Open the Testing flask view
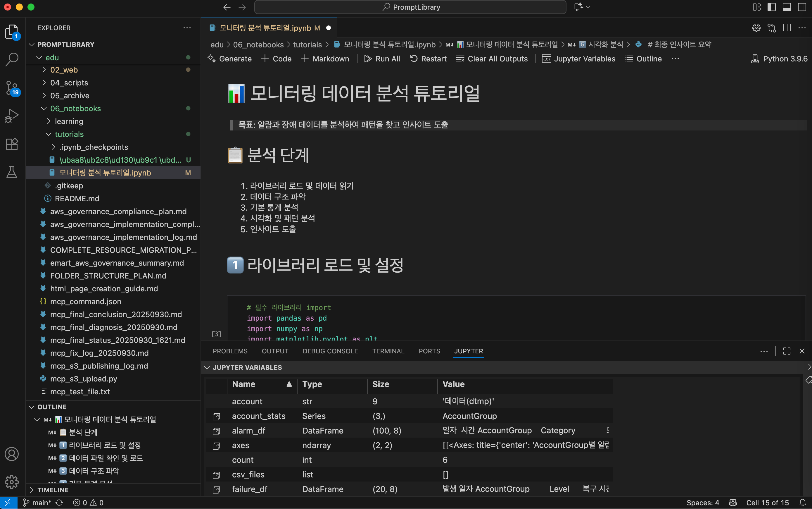This screenshot has width=812, height=509. click(x=12, y=172)
